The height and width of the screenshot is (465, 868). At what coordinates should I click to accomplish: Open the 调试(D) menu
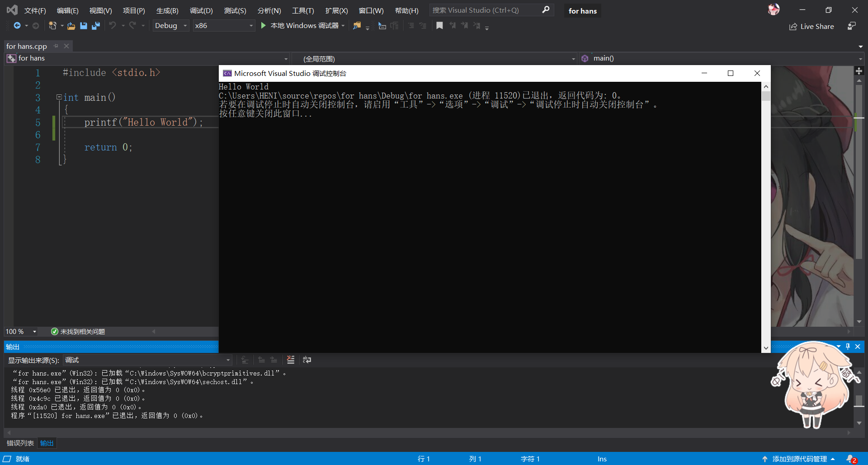click(x=201, y=10)
